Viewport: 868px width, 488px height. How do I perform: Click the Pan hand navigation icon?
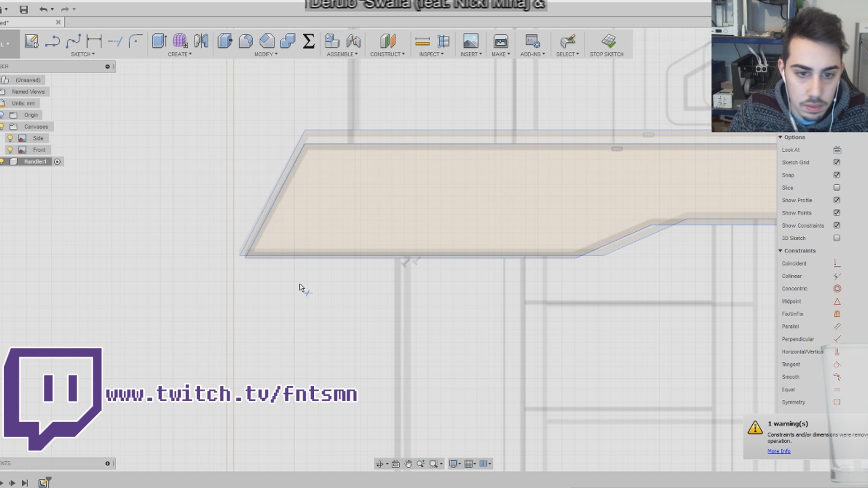pos(408,464)
